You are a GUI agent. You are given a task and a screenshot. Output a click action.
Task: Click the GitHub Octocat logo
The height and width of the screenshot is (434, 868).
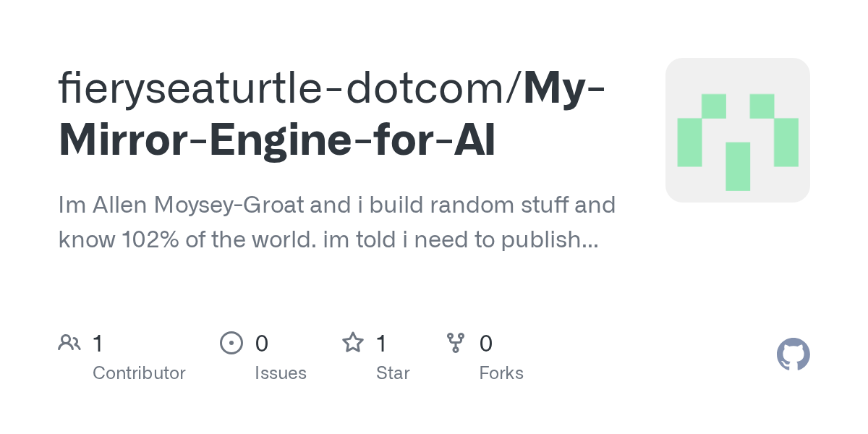point(793,354)
